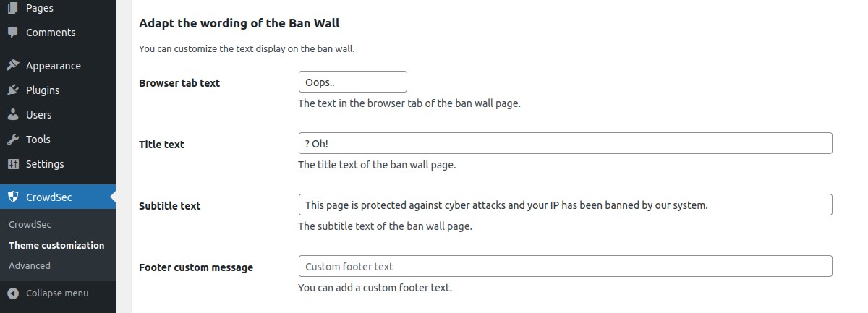Image resolution: width=868 pixels, height=313 pixels.
Task: Click the Plugins plug icon
Action: 13,90
